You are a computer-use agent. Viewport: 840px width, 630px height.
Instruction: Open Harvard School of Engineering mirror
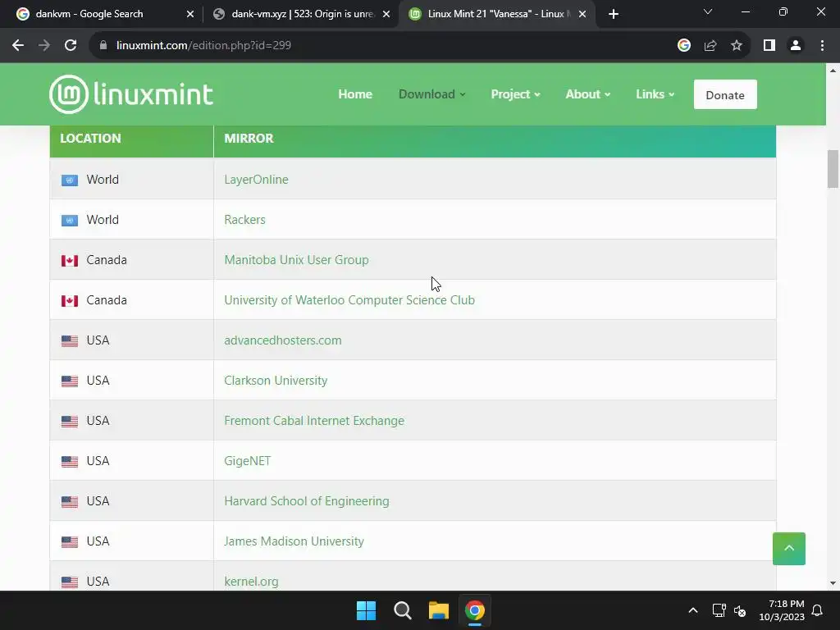tap(307, 501)
